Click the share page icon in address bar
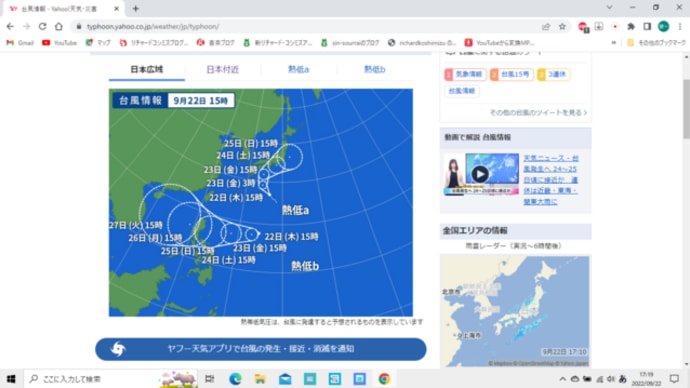Screen dimensions: 690x388 [x=546, y=26]
